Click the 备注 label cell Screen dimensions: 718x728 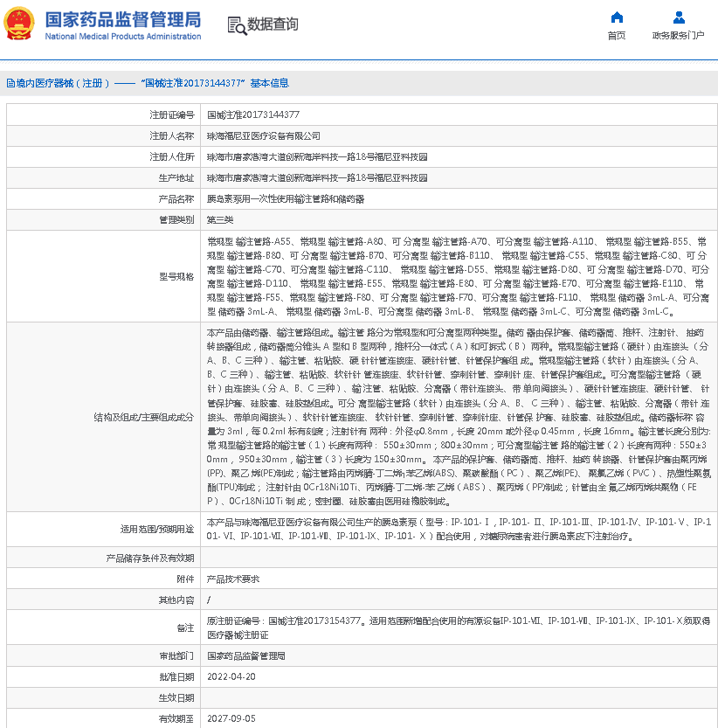(103, 627)
